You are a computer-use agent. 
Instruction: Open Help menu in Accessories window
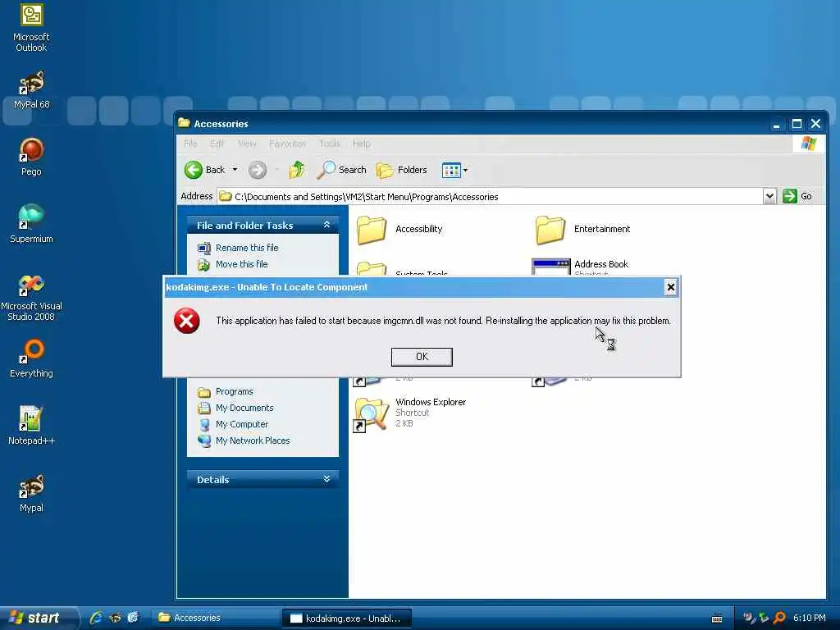pyautogui.click(x=362, y=144)
